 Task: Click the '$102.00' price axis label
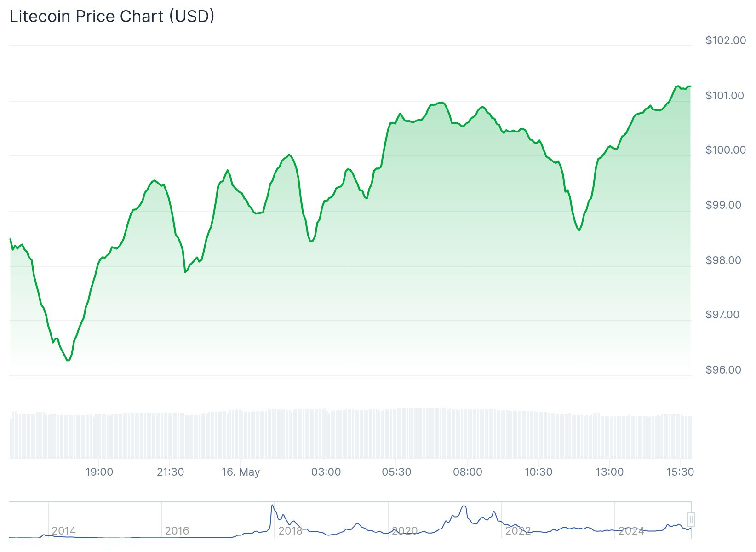[726, 40]
